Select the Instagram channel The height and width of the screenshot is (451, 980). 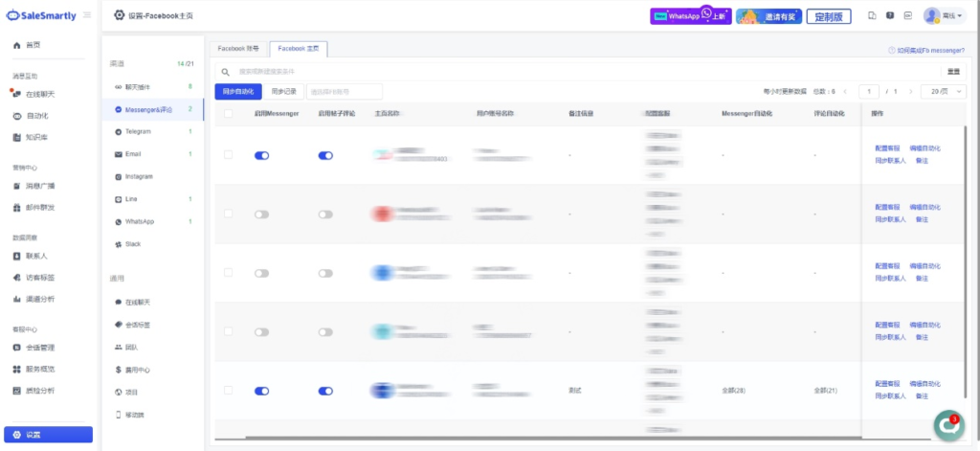click(139, 176)
